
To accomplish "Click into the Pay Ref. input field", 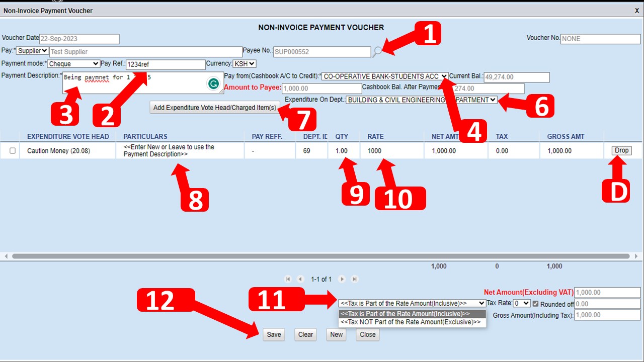I will pyautogui.click(x=165, y=64).
